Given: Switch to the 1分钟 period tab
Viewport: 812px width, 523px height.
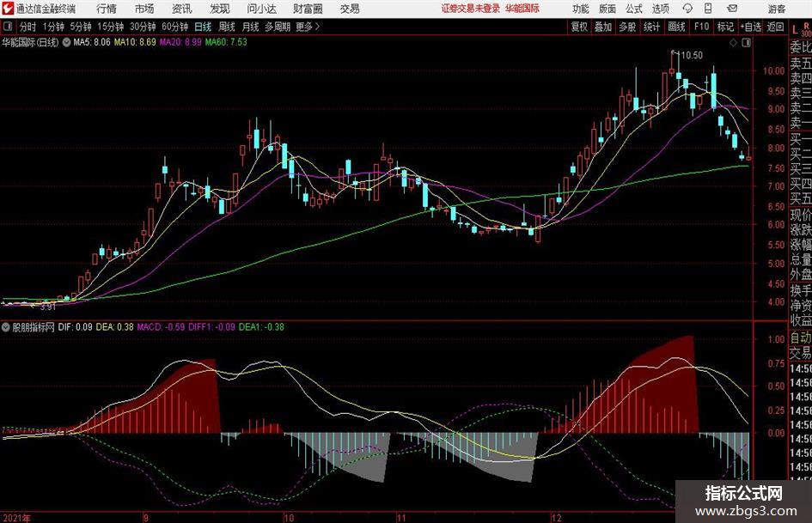Looking at the screenshot, I should click(x=53, y=27).
